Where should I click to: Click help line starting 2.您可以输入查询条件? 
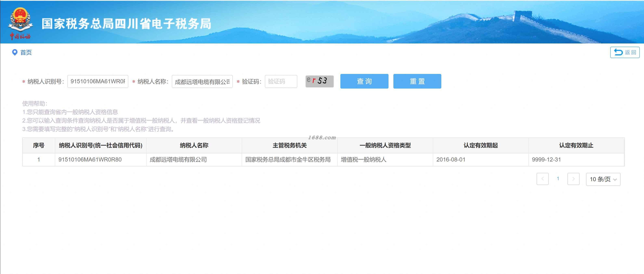pyautogui.click(x=141, y=120)
